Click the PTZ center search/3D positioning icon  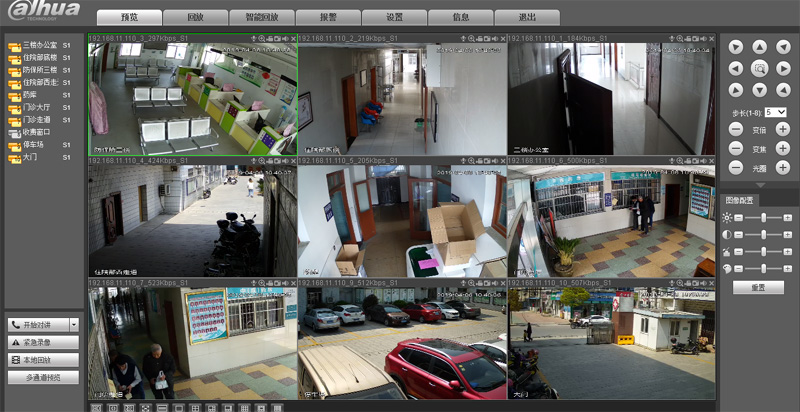point(760,68)
